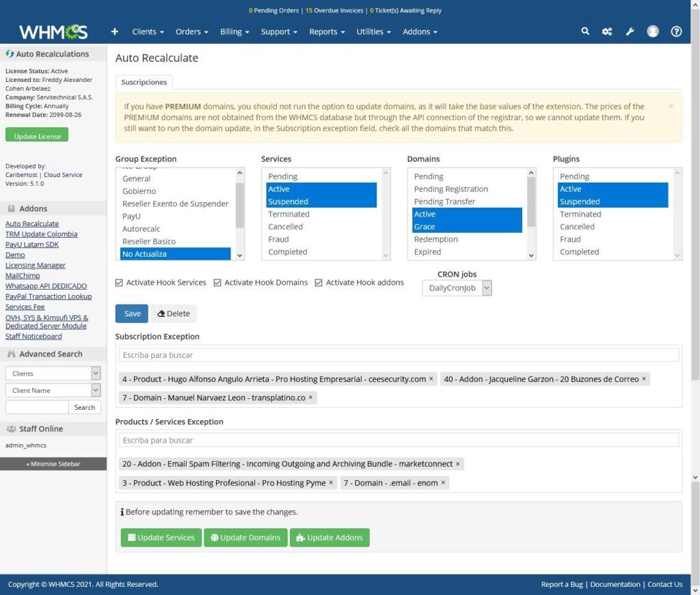Open Staff Noticeboard link
700x595 pixels.
(33, 336)
